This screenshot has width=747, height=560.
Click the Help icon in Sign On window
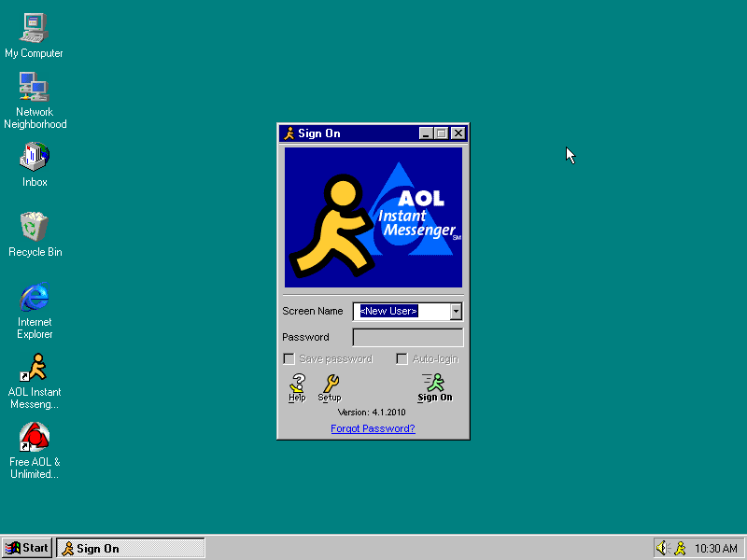point(297,387)
